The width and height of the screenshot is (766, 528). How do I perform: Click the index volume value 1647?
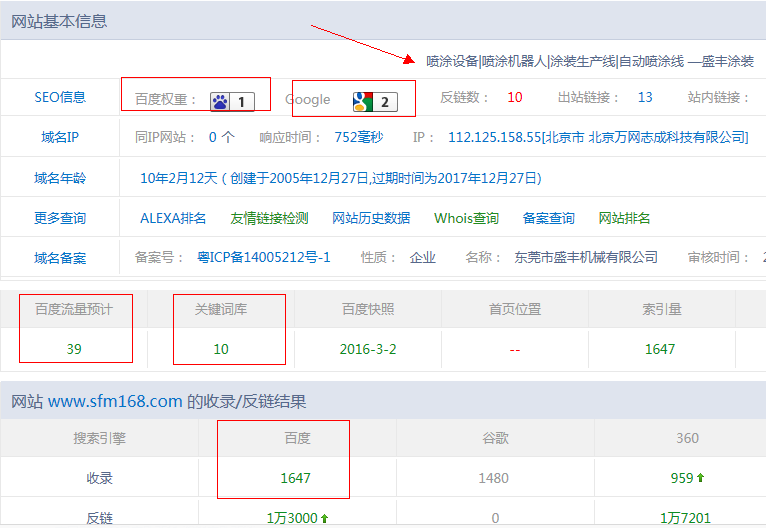pos(660,349)
